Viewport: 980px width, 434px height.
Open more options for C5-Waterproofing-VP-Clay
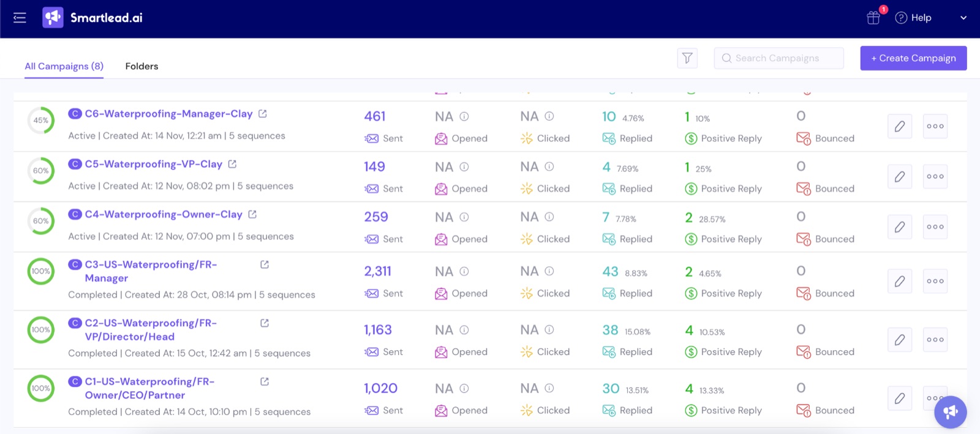coord(935,176)
